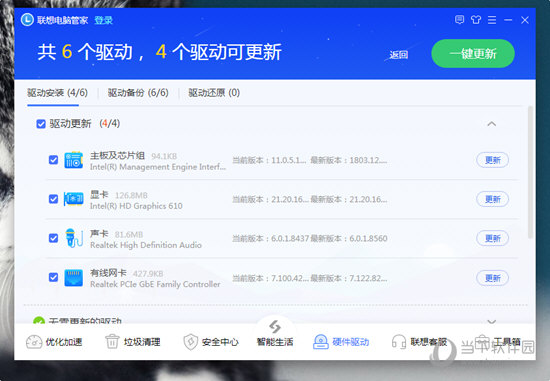550x381 pixels.
Task: Click the 登录 login link
Action: pyautogui.click(x=103, y=20)
